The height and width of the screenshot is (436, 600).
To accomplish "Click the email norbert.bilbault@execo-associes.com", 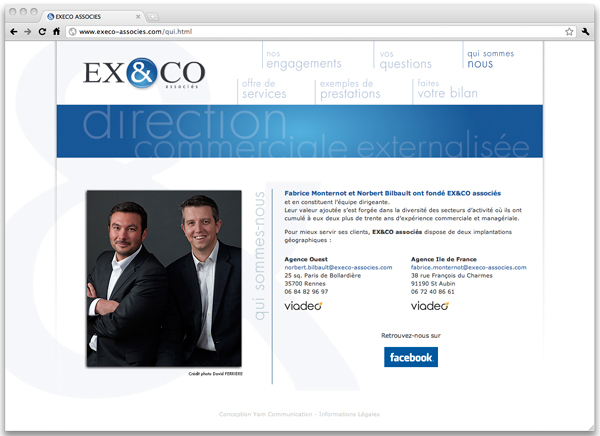I will pos(338,267).
